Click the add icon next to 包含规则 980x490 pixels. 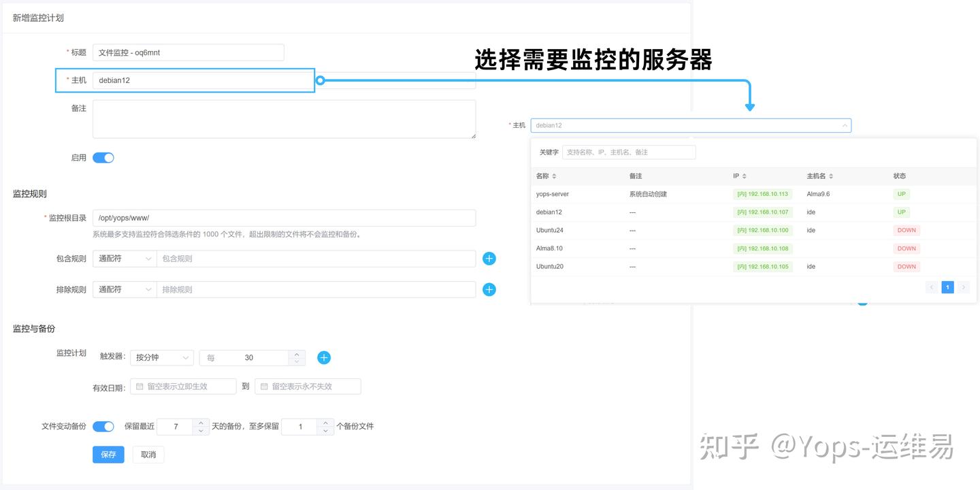(489, 259)
